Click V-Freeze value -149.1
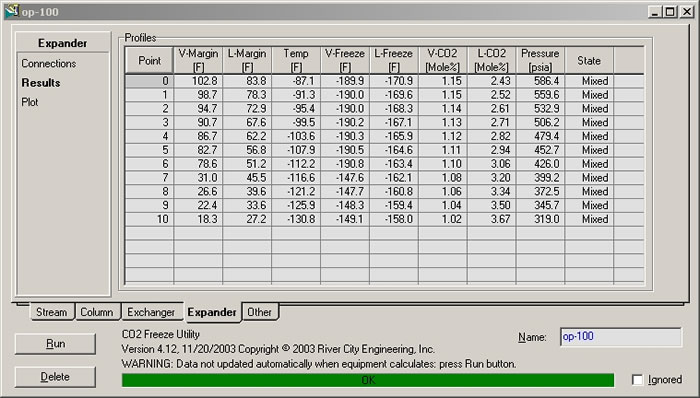This screenshot has width=700, height=398. pyautogui.click(x=345, y=219)
